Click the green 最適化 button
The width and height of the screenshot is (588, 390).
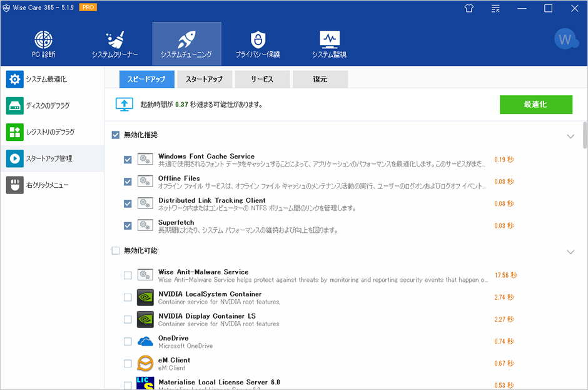coord(536,105)
